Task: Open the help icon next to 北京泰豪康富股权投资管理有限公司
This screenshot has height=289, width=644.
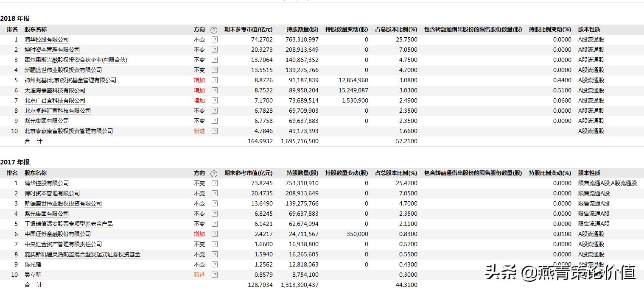Action: pyautogui.click(x=214, y=131)
